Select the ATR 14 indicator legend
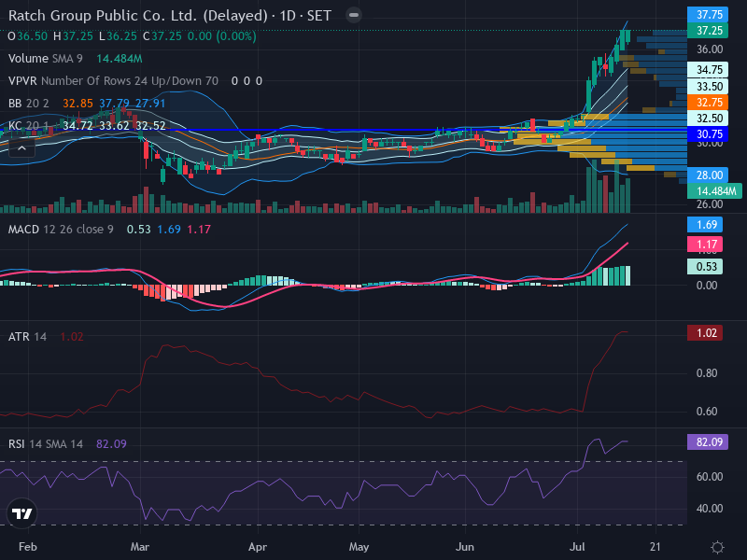 point(27,337)
